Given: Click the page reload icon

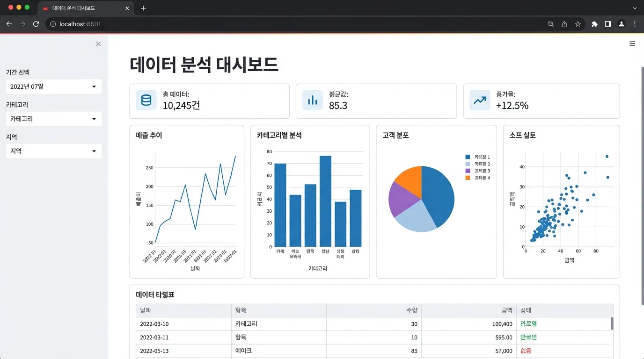Looking at the screenshot, I should point(36,24).
